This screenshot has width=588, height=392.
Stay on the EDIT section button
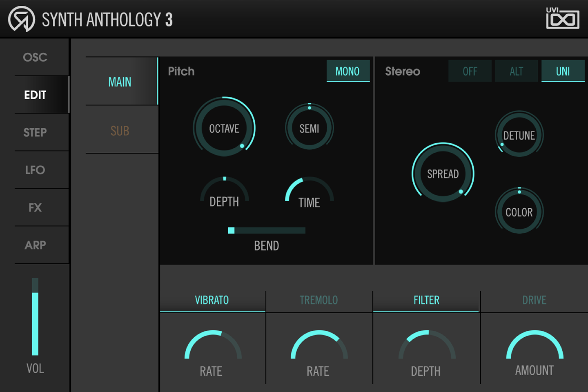(x=35, y=95)
